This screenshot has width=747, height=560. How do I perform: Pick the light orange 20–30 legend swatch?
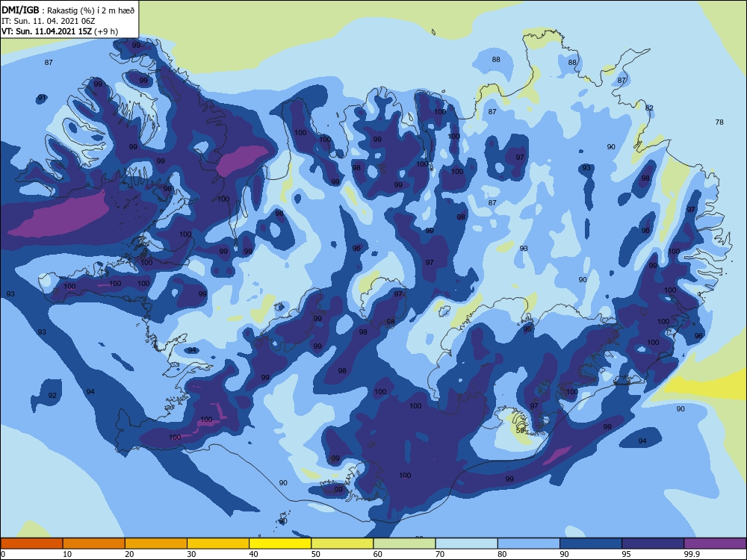156,544
